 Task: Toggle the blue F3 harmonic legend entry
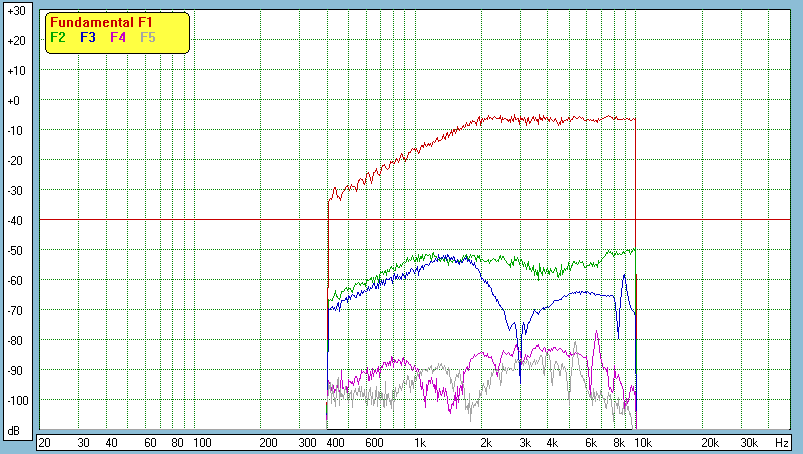[x=88, y=37]
